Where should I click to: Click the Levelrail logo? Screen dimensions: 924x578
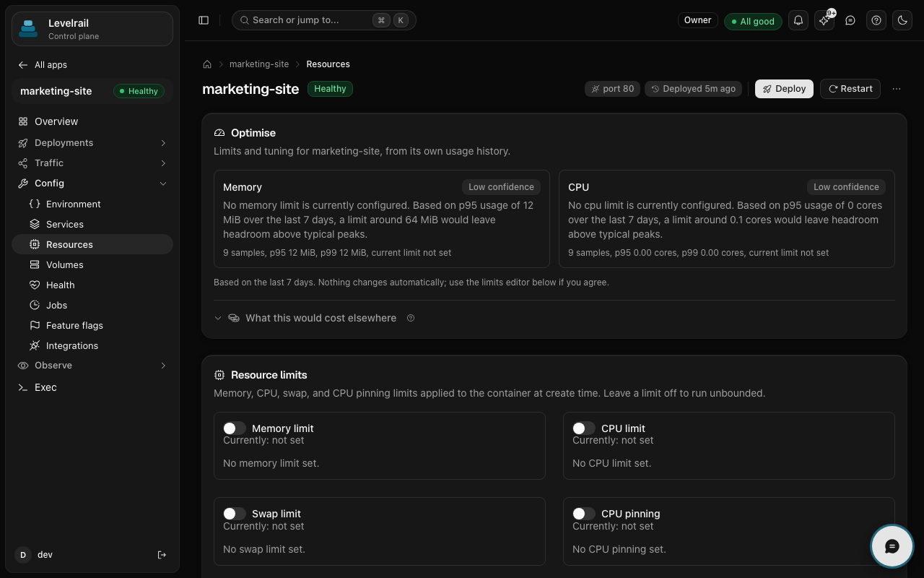(28, 29)
